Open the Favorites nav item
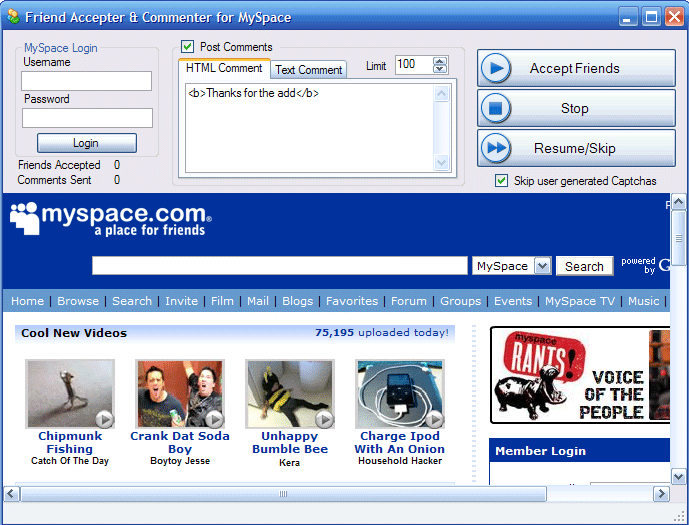The height and width of the screenshot is (525, 689). 352,301
